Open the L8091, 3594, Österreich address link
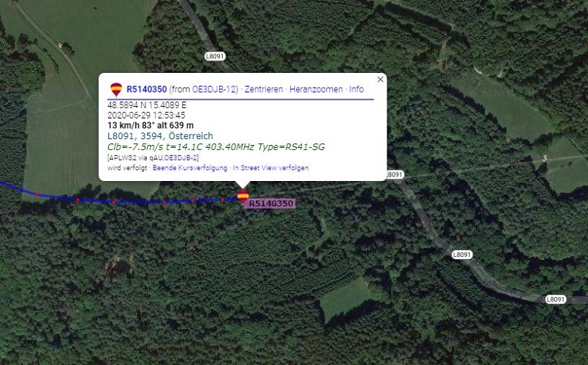 click(x=160, y=136)
